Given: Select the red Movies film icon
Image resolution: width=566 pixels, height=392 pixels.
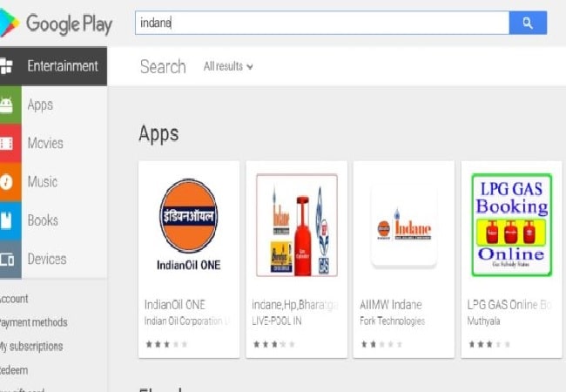Looking at the screenshot, I should (x=7, y=144).
